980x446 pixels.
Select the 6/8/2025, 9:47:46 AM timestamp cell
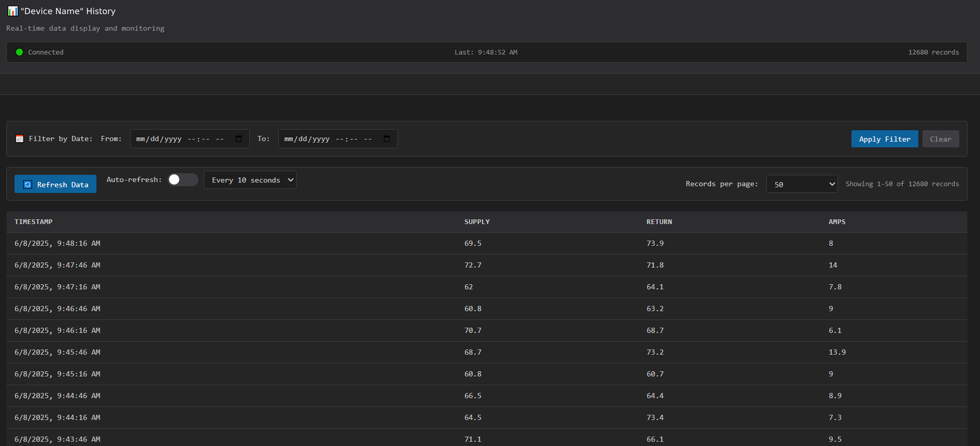(58, 265)
